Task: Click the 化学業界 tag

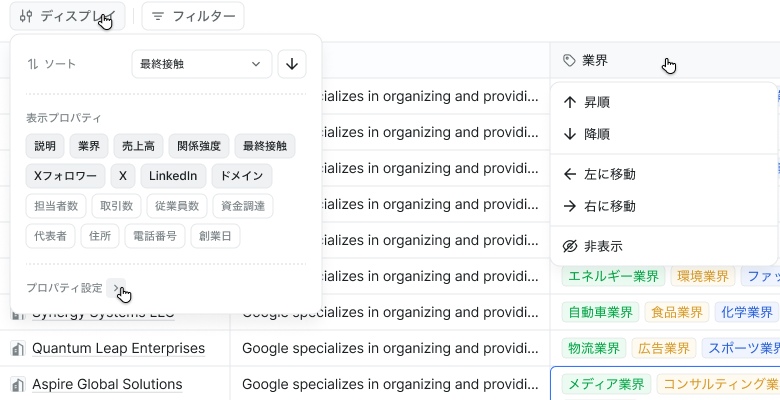Action: point(747,312)
